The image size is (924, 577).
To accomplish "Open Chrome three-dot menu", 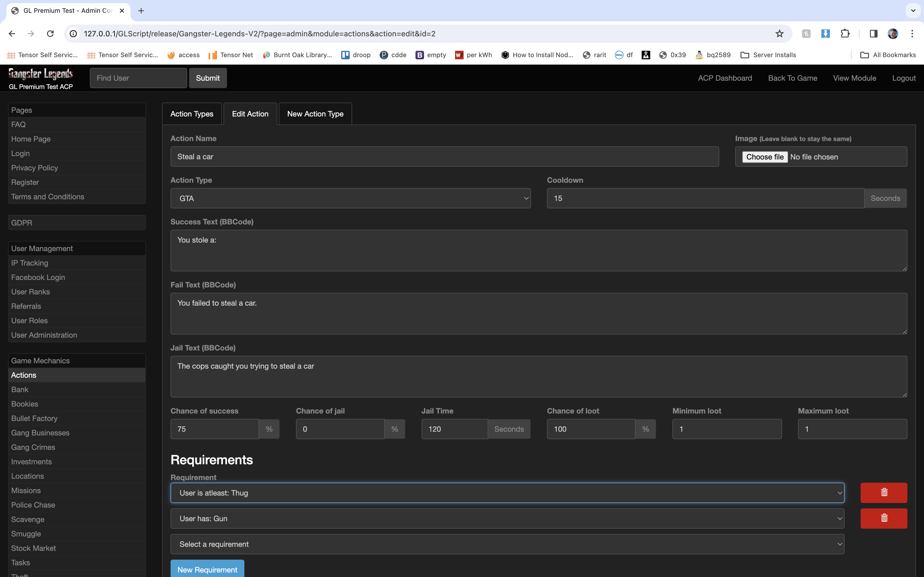I will point(912,34).
